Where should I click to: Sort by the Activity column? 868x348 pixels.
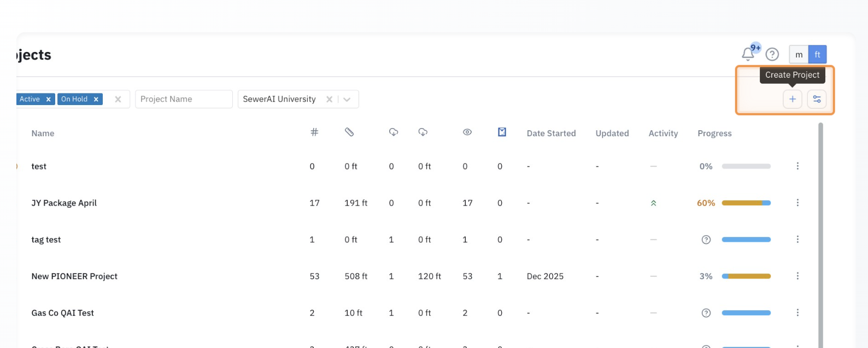pyautogui.click(x=663, y=133)
